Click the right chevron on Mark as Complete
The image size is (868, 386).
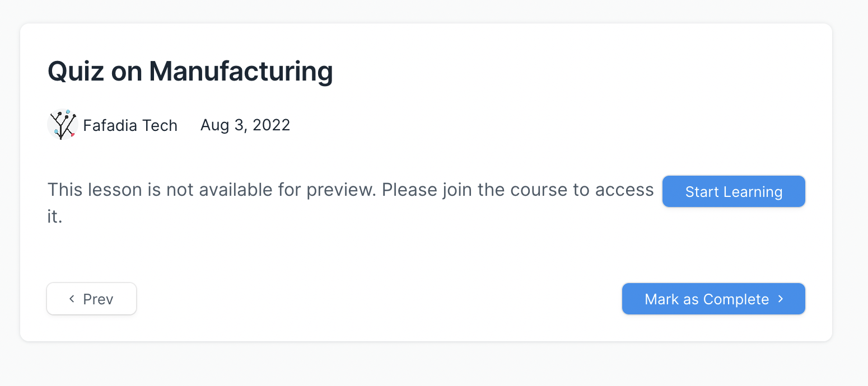[x=781, y=299]
